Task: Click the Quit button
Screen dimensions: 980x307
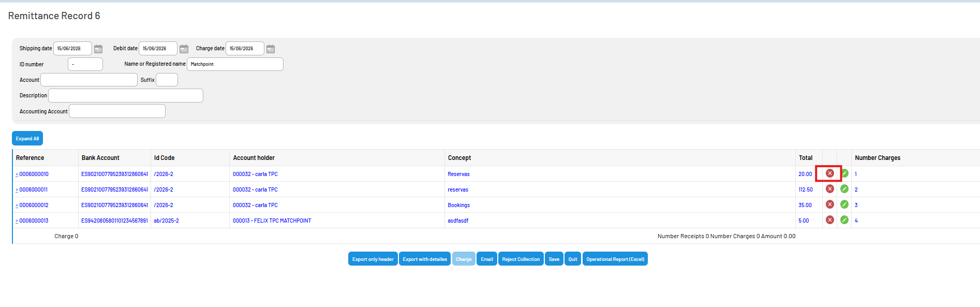Action: click(573, 259)
